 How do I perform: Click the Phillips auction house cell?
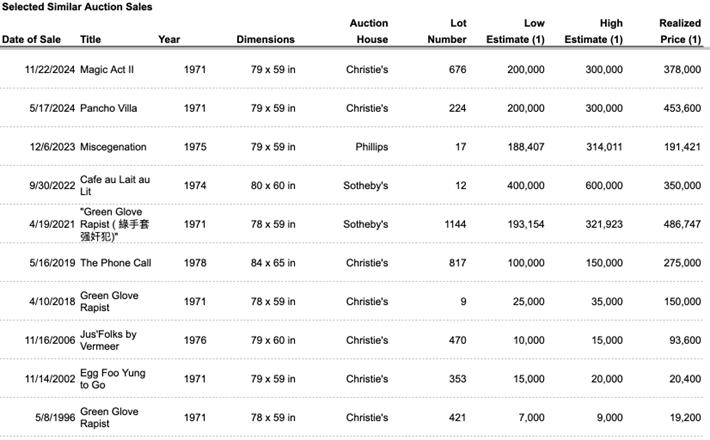point(371,147)
